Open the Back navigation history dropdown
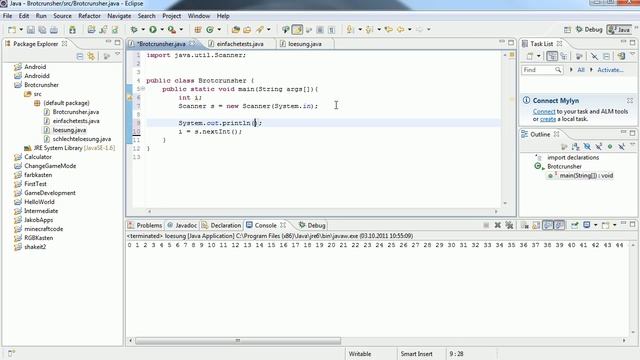The height and width of the screenshot is (360, 640). [409, 29]
